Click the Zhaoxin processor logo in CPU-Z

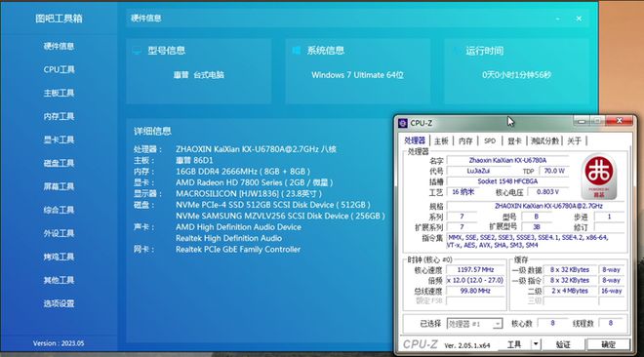[599, 177]
